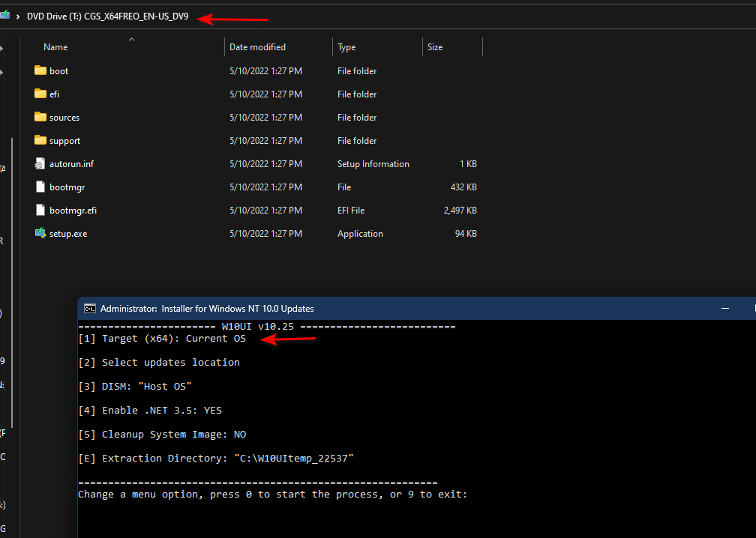Sort files by the Size column

tap(435, 47)
